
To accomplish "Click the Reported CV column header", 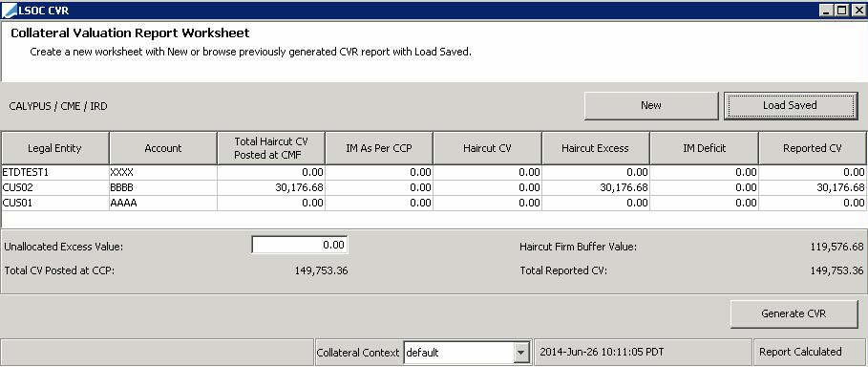I will (812, 148).
